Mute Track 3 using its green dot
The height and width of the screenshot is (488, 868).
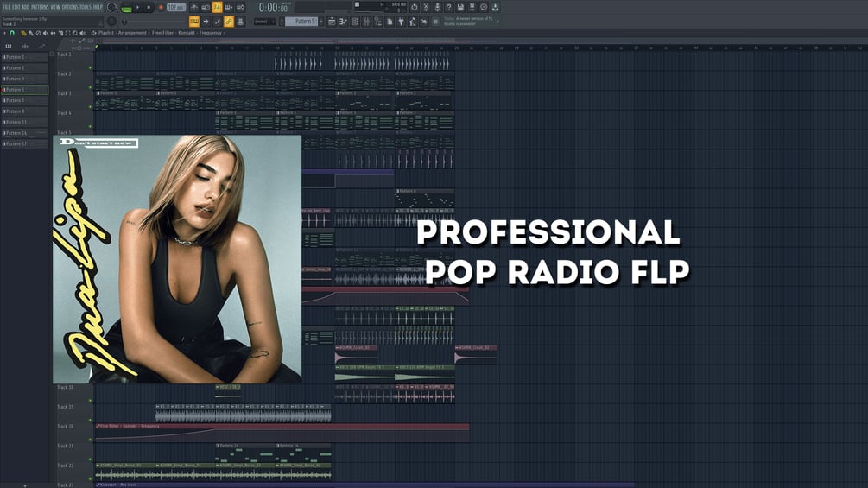click(x=90, y=107)
